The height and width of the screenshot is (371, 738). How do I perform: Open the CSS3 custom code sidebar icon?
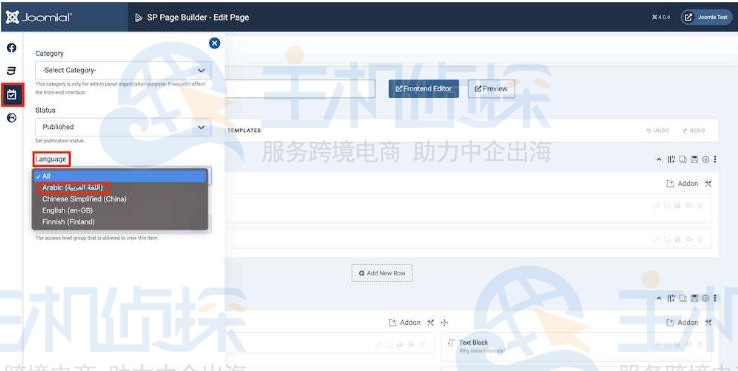[x=12, y=71]
